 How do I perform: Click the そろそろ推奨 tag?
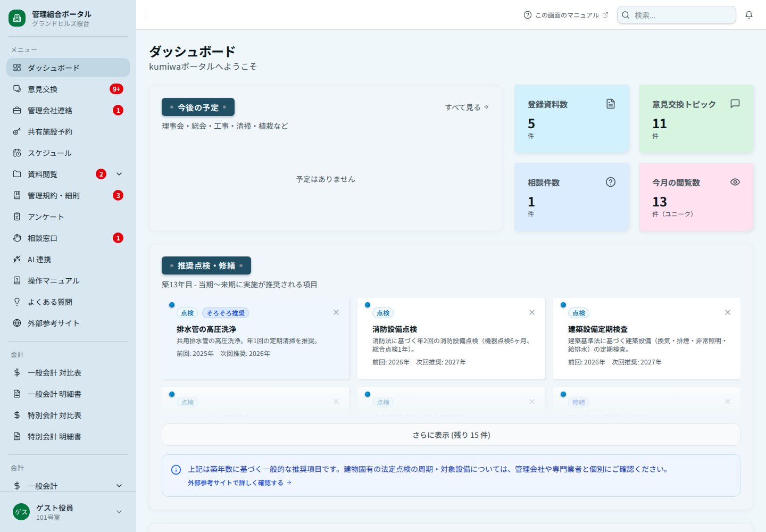(226, 313)
